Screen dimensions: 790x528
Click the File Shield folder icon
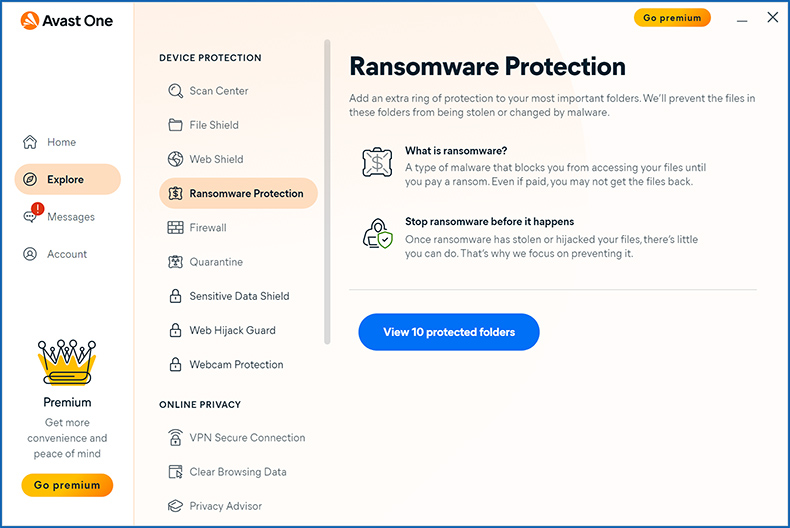[175, 125]
